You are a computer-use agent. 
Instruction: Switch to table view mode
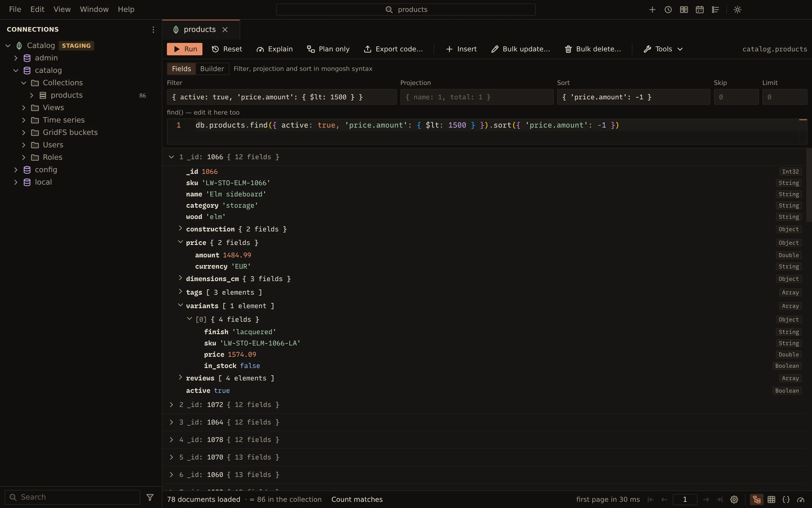click(771, 500)
